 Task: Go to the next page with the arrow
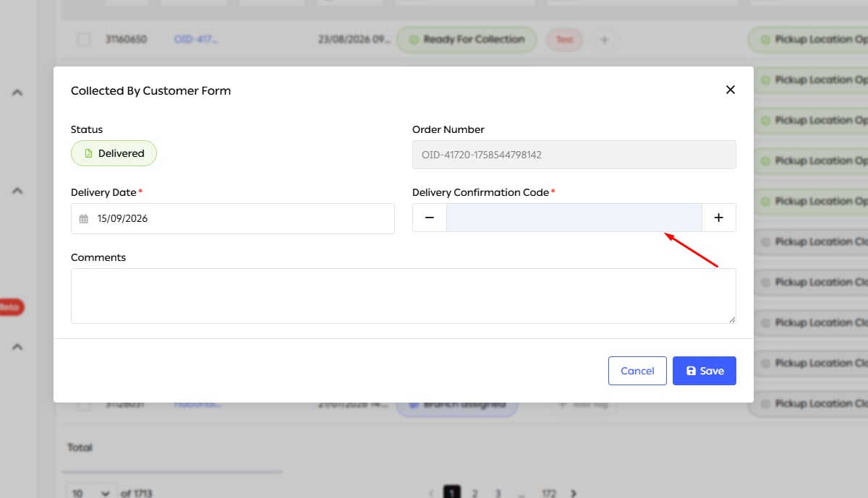coord(574,493)
